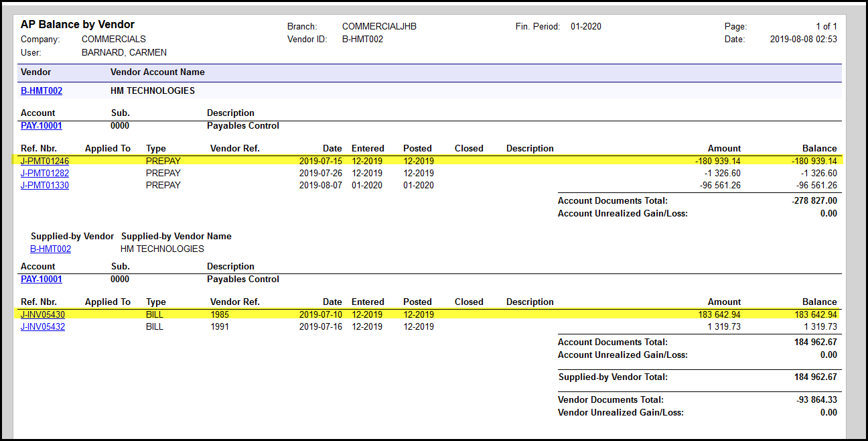
Task: Open the first PAY-10001 account link
Action: tap(41, 125)
